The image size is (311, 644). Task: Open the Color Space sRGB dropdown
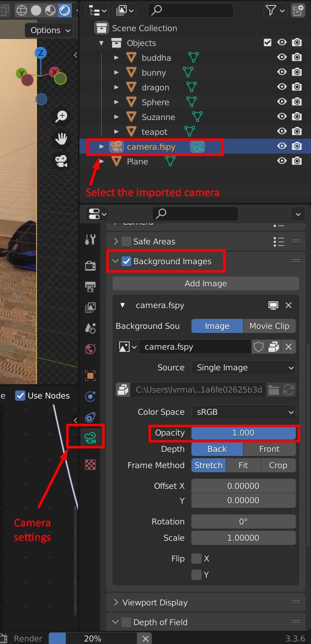pyautogui.click(x=243, y=412)
